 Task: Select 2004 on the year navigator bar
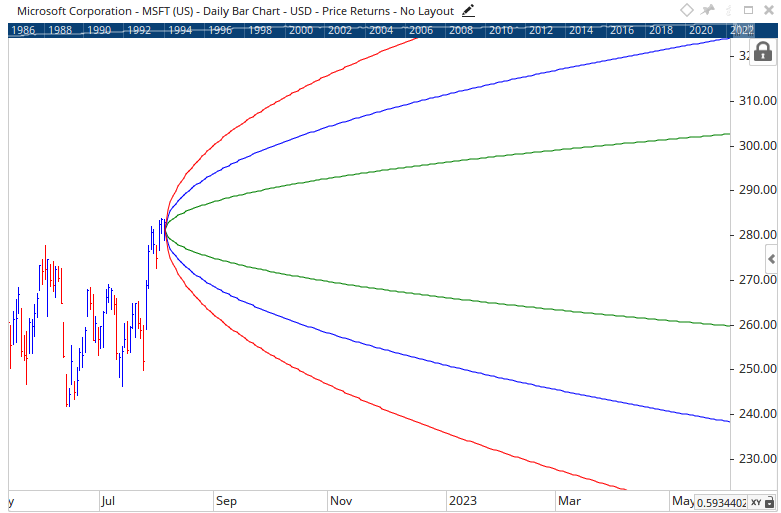(381, 30)
